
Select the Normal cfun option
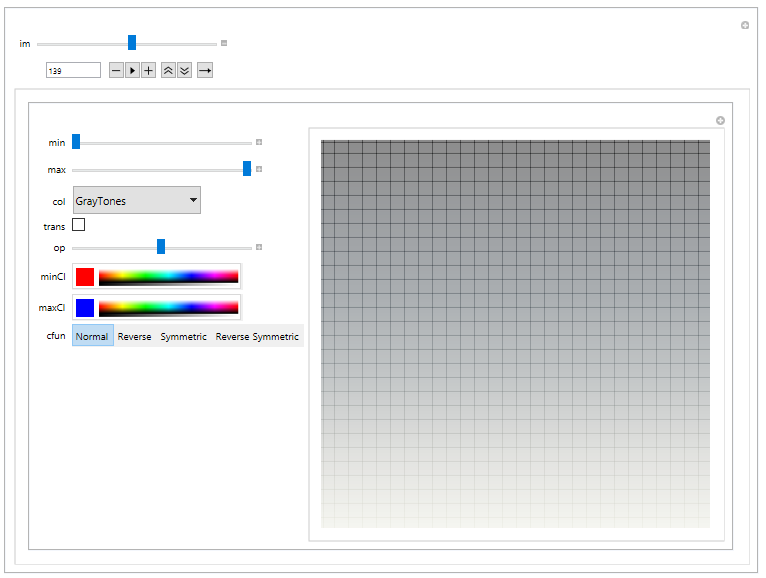pos(93,336)
